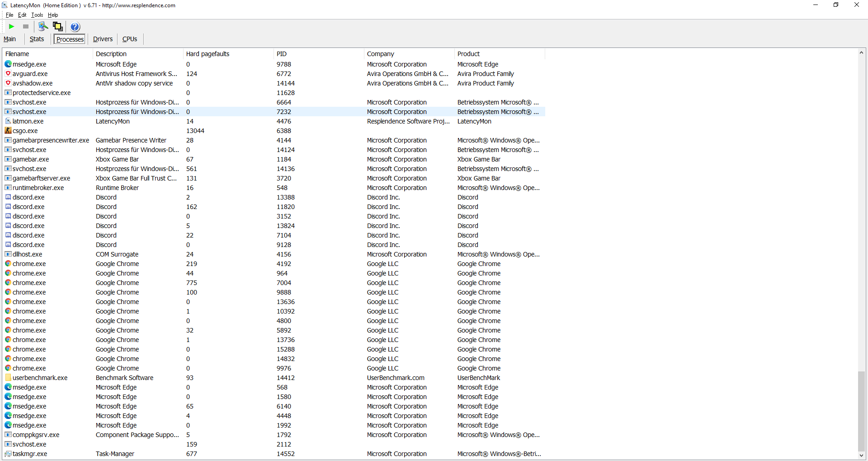
Task: Select the "AntiVir shadow copy service" cell
Action: coord(134,83)
